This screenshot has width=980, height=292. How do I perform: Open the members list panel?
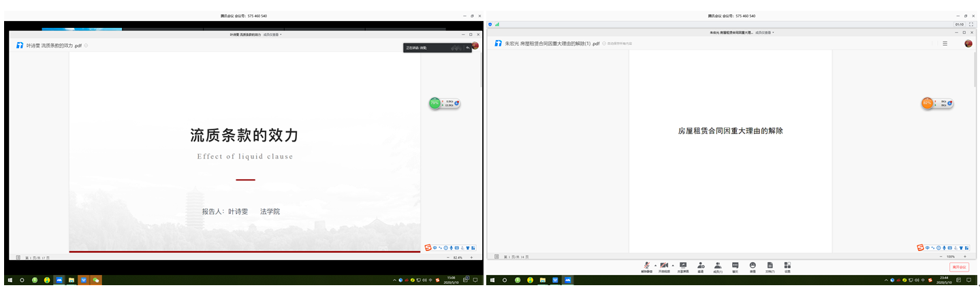click(718, 265)
